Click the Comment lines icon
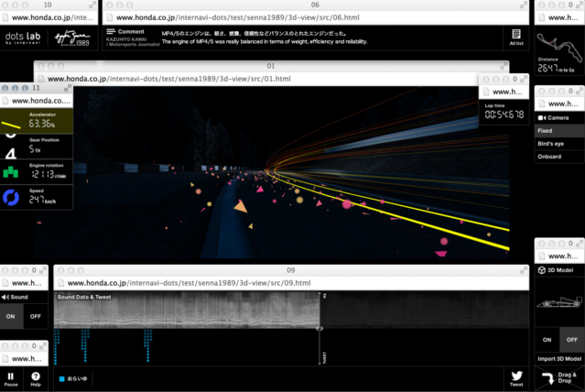This screenshot has width=585, height=392. 111,31
